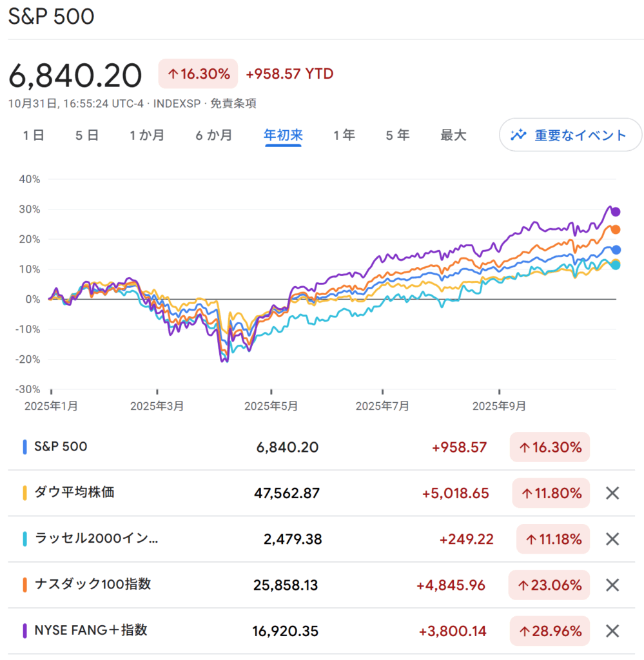644x660 pixels.
Task: Show the 1年 chart range
Action: pos(344,135)
